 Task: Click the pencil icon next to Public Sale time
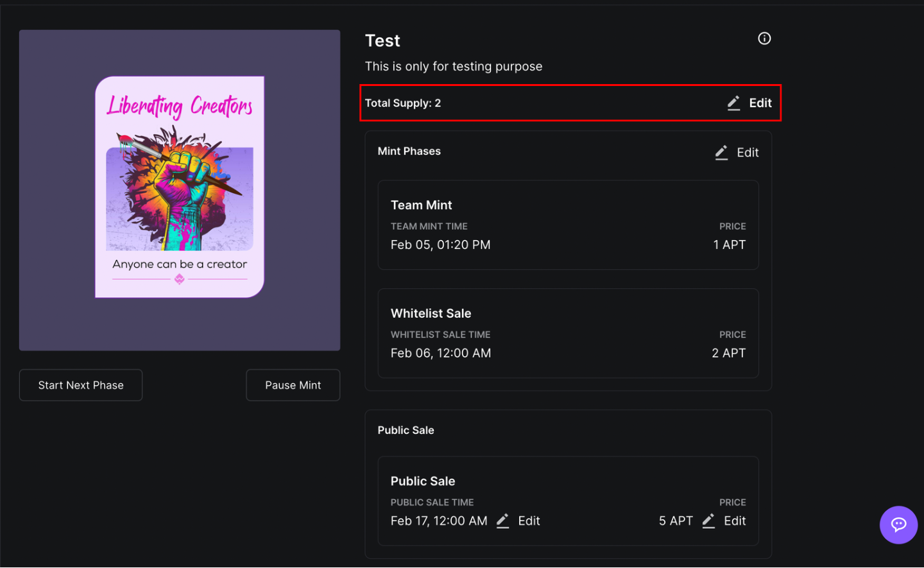[x=502, y=521]
